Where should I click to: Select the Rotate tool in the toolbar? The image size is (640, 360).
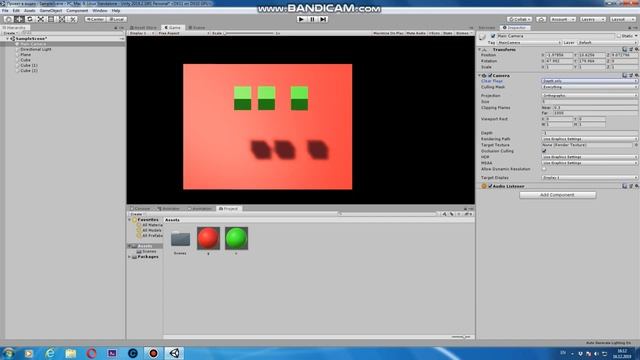pyautogui.click(x=29, y=19)
